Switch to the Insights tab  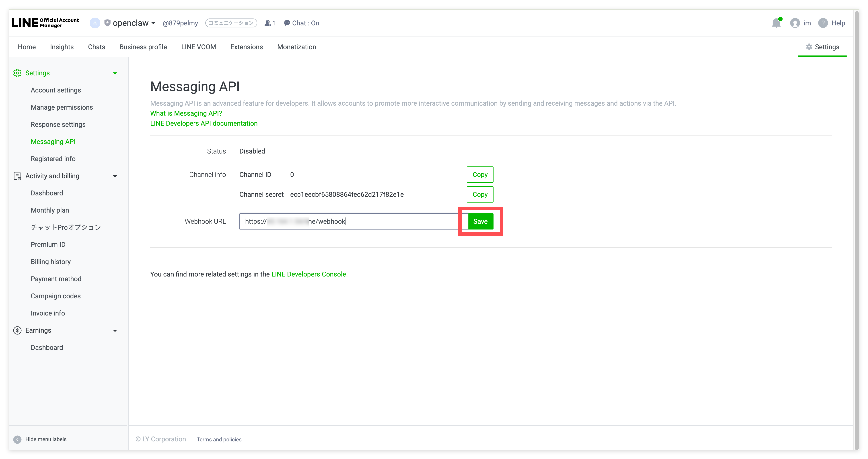point(62,47)
